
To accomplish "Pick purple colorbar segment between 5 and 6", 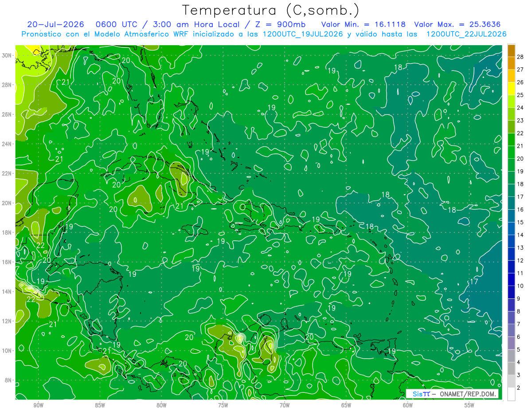I will (511, 343).
